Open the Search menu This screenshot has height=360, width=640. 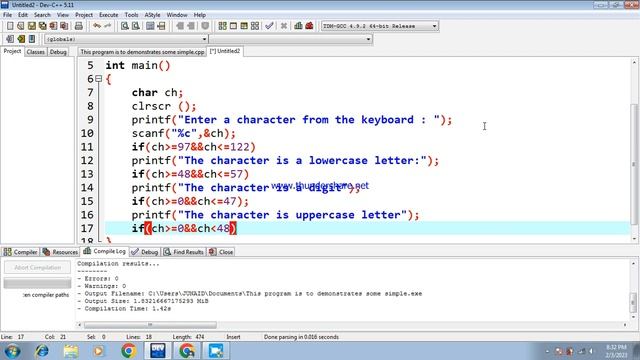click(x=42, y=15)
